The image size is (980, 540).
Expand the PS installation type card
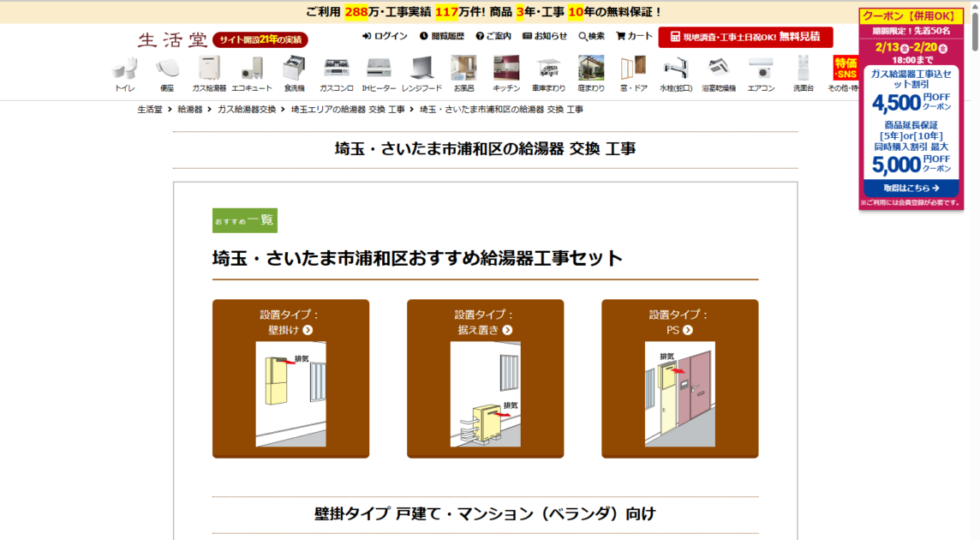click(x=679, y=378)
